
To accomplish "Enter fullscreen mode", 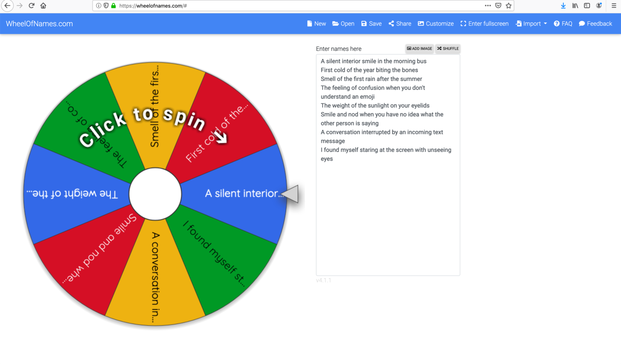I will [x=484, y=23].
